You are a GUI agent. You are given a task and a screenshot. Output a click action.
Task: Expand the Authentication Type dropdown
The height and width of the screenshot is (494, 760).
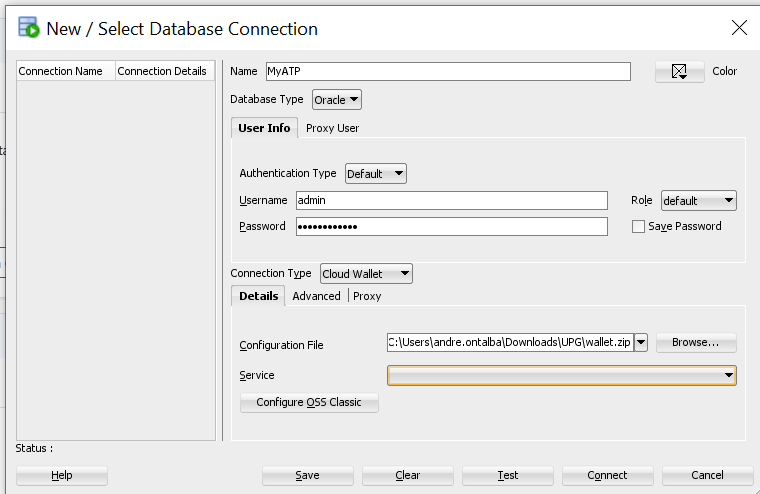(376, 174)
